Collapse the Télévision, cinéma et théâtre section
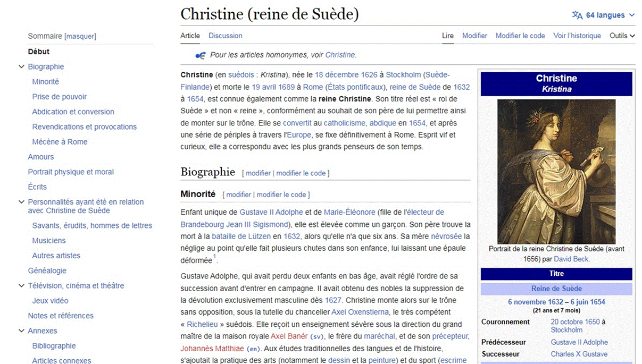Image resolution: width=642 pixels, height=364 pixels. pos(21,285)
